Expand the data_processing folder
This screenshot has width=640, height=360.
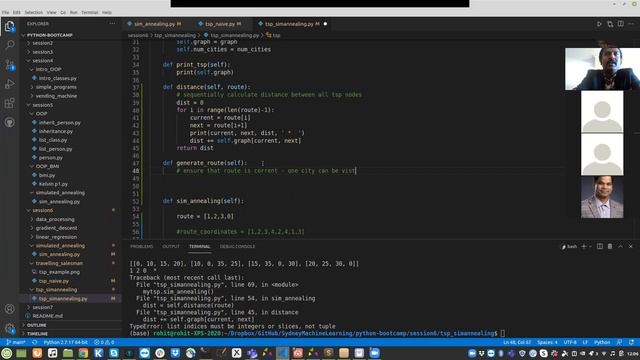(x=55, y=219)
